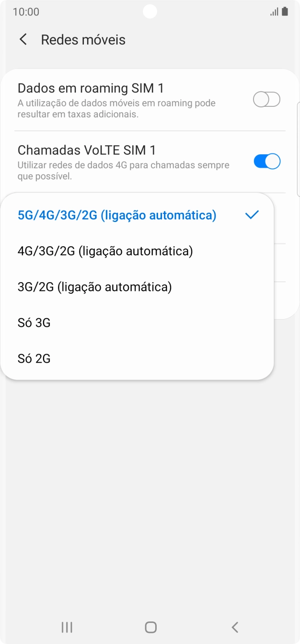Tap the signal strength status icon
Viewport: 300px width, 644px height.
(274, 11)
